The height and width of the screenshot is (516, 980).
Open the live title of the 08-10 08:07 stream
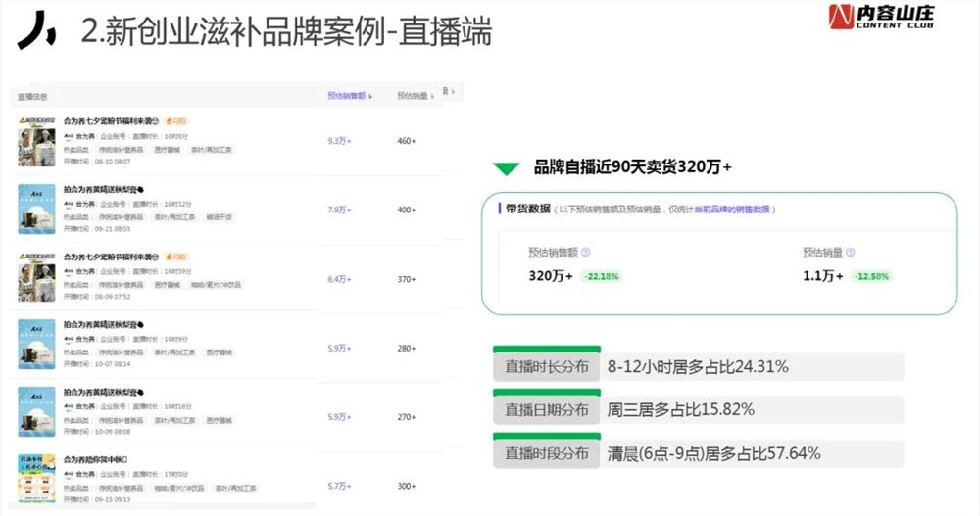(112, 121)
